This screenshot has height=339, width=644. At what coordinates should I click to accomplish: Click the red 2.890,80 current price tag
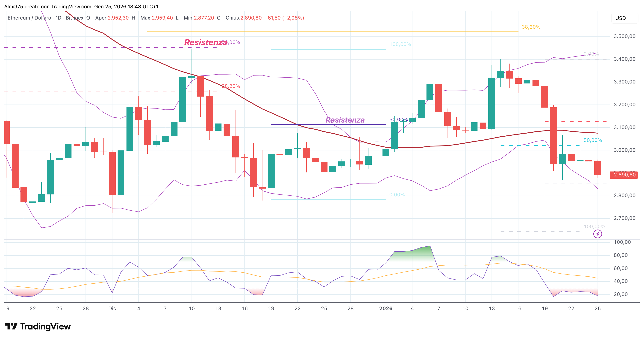(624, 175)
